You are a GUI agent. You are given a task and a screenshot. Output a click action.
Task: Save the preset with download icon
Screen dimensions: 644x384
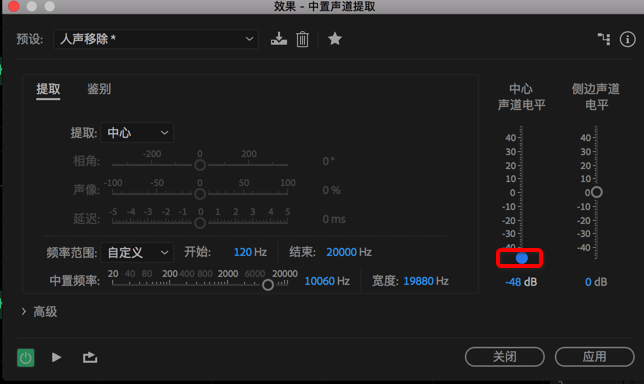(278, 39)
